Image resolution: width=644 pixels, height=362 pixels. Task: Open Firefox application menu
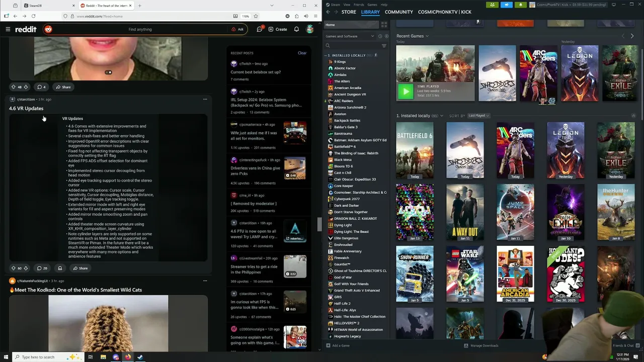tap(315, 16)
